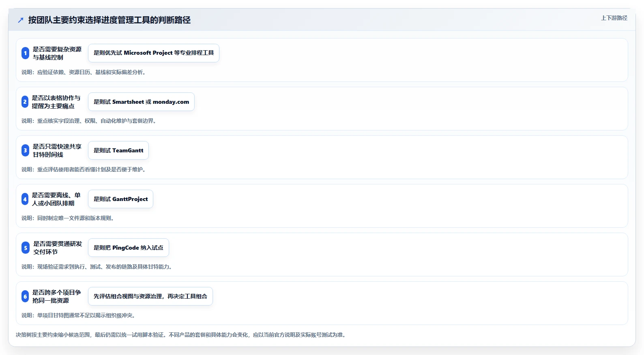Click question '是否需要离线、单人或小团队排期'

(56, 199)
